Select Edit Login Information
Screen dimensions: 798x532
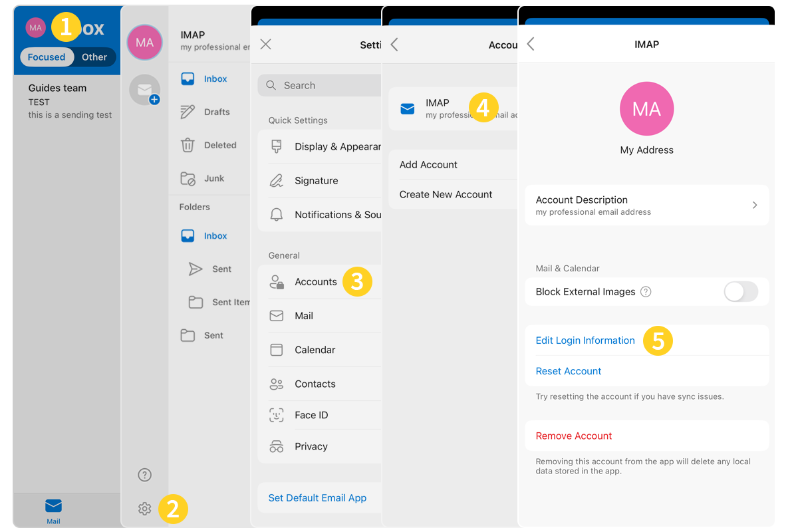(585, 340)
